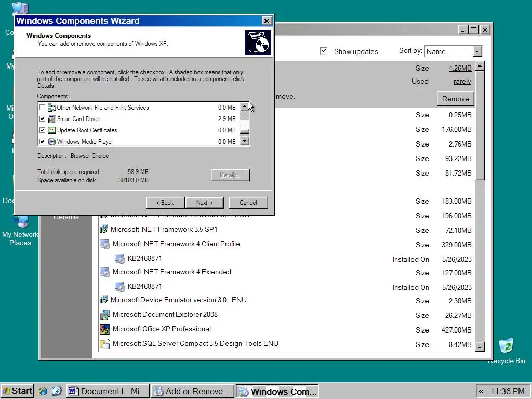Open the Start menu
The width and height of the screenshot is (532, 399).
tap(17, 391)
